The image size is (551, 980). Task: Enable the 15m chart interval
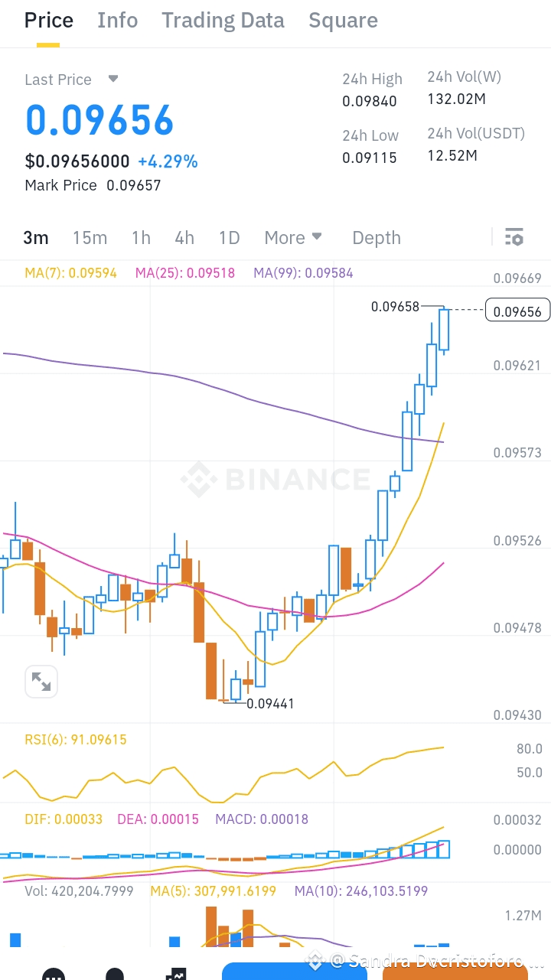pos(90,237)
